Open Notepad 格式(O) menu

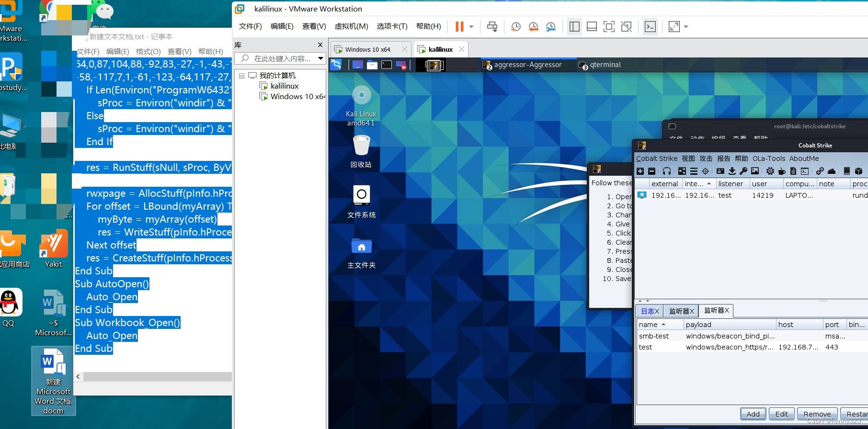pyautogui.click(x=148, y=51)
